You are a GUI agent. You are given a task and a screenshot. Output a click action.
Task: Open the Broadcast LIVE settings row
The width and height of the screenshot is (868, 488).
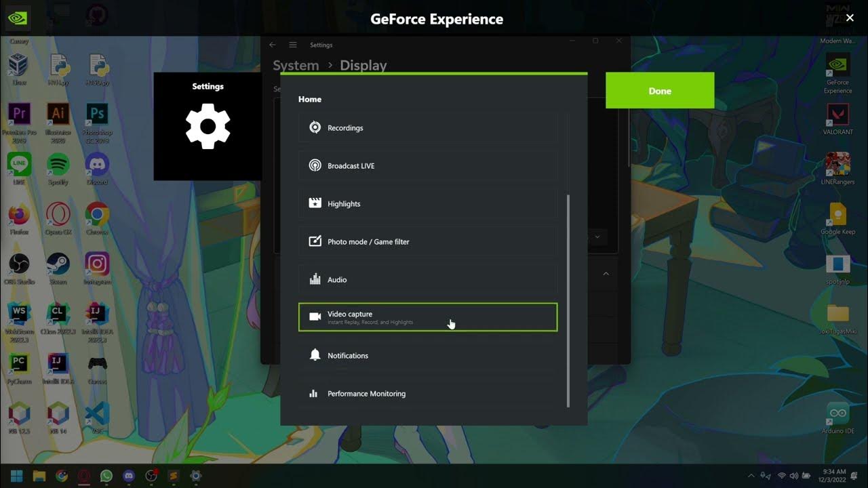tap(428, 166)
